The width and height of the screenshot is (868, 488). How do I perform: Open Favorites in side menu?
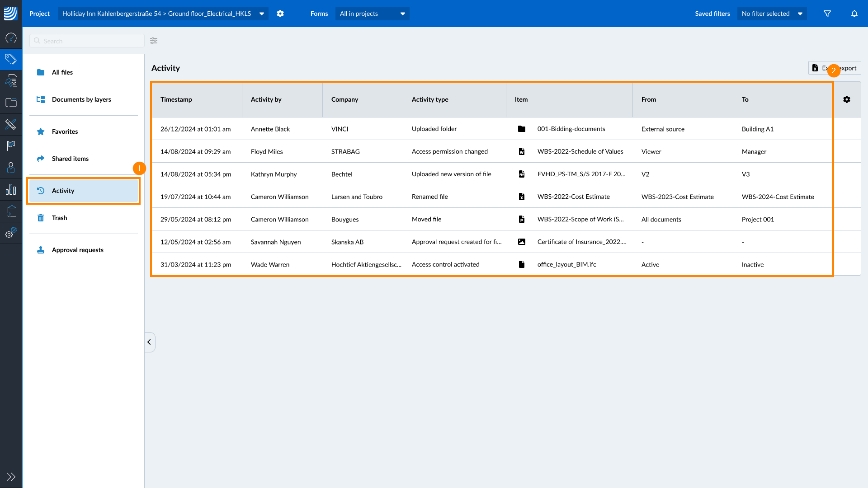[84, 131]
